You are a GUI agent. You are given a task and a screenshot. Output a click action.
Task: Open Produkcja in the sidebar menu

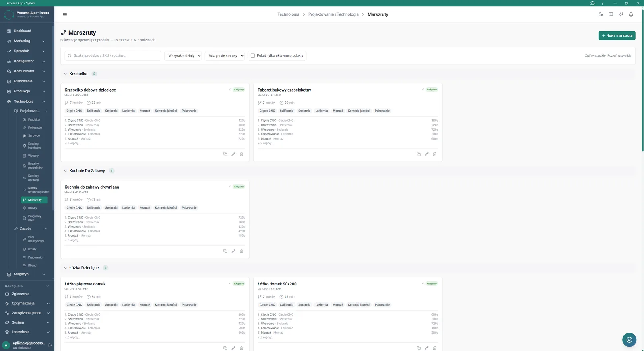(x=27, y=91)
